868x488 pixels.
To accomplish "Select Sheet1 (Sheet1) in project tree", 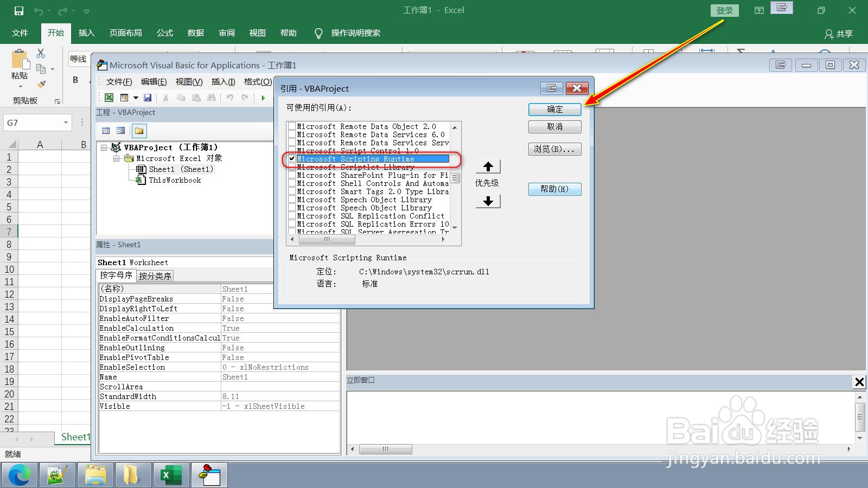I will click(181, 169).
